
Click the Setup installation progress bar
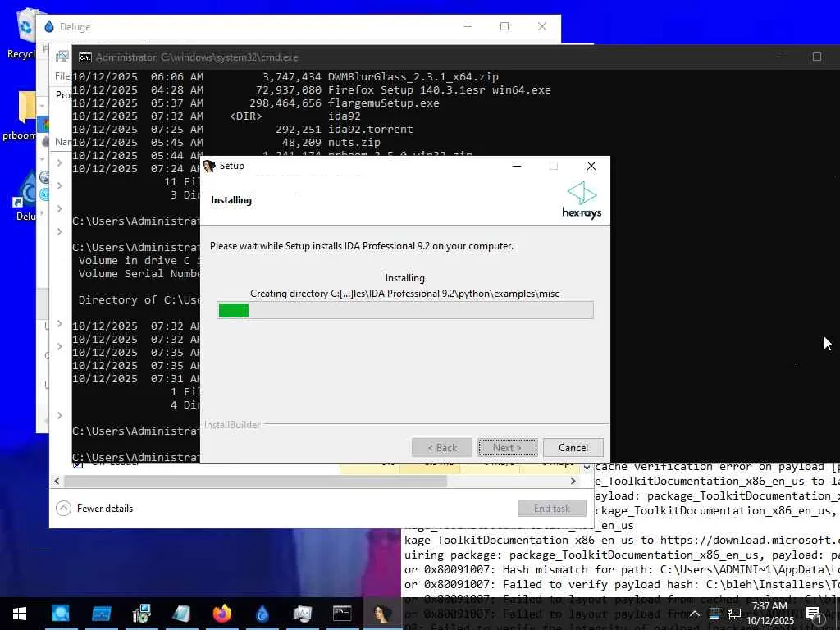(405, 309)
